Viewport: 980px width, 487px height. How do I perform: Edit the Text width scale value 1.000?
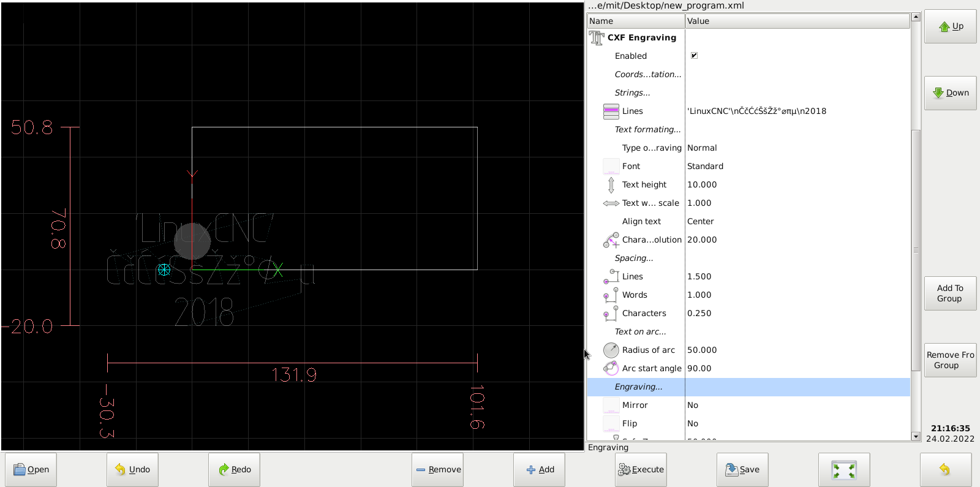(699, 203)
